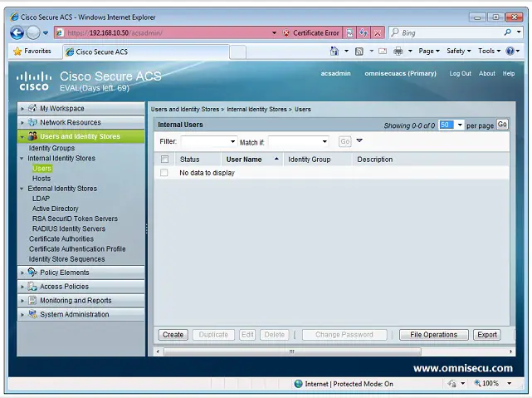This screenshot has height=398, width=532.
Task: Open the rows per page dropdown
Action: [460, 125]
